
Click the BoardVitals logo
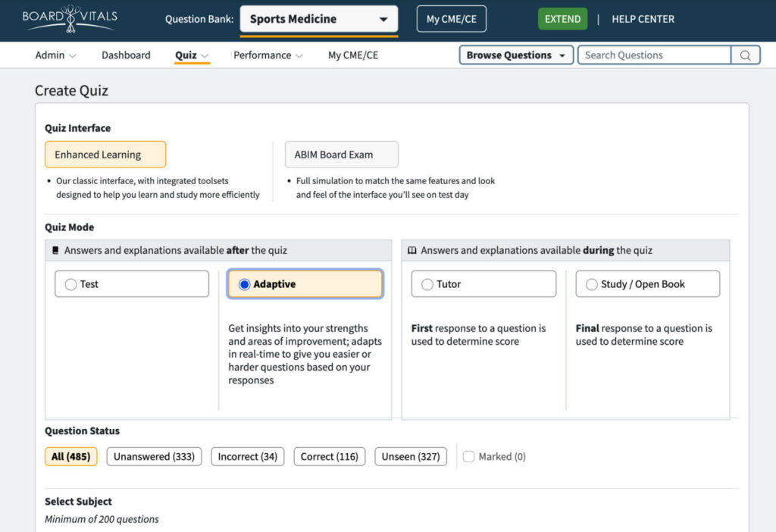pos(70,18)
